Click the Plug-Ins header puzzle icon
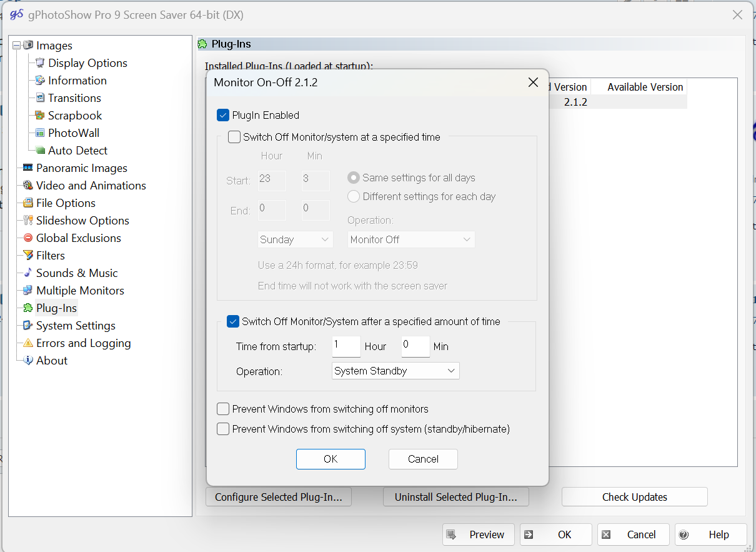This screenshot has height=552, width=756. (x=202, y=44)
